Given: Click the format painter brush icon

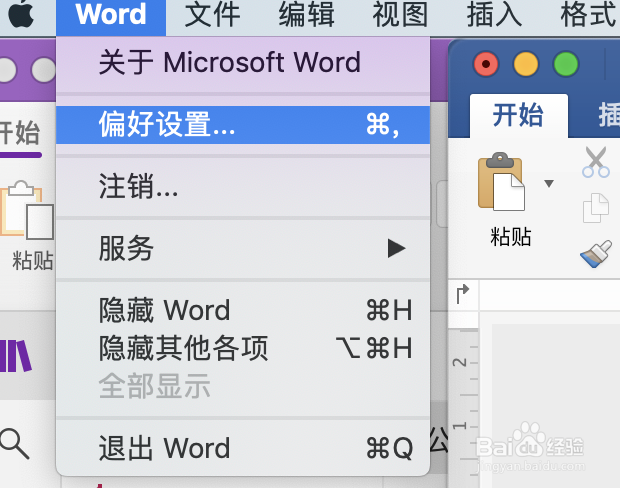Looking at the screenshot, I should click(596, 254).
